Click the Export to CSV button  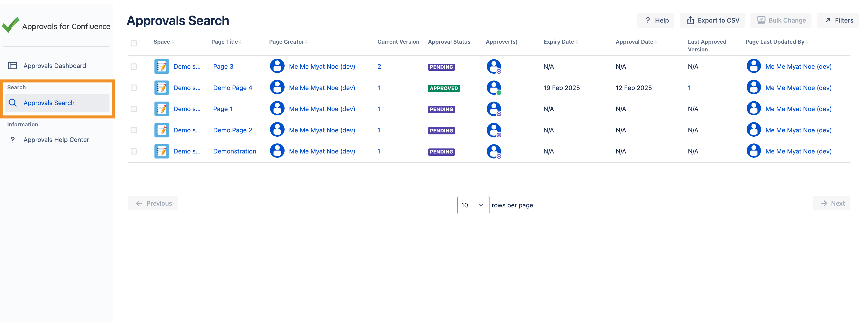point(712,21)
